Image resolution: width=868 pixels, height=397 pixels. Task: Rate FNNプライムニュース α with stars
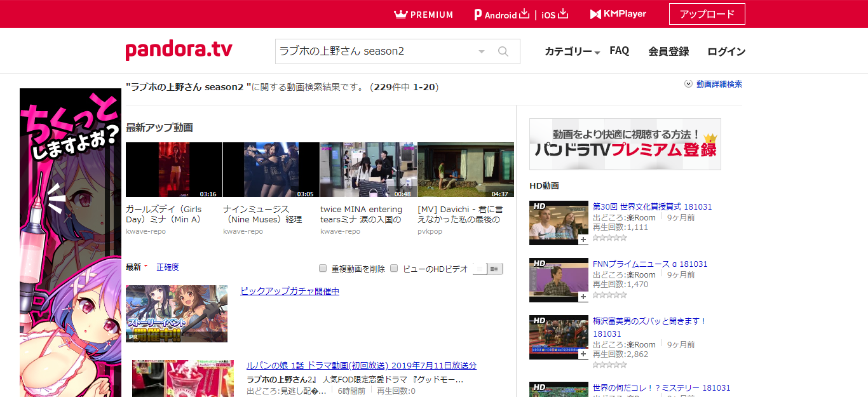coord(610,295)
